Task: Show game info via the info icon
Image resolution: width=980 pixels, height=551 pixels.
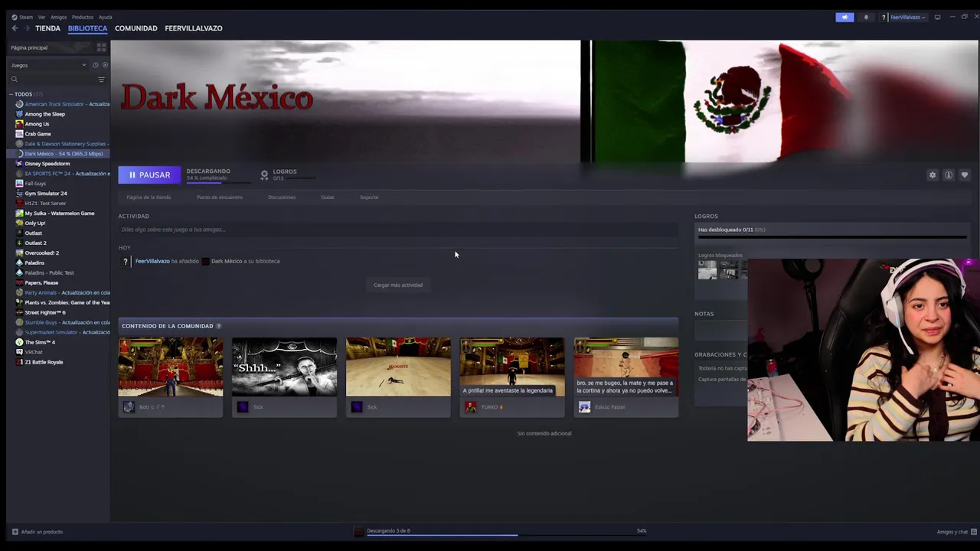Action: click(949, 175)
